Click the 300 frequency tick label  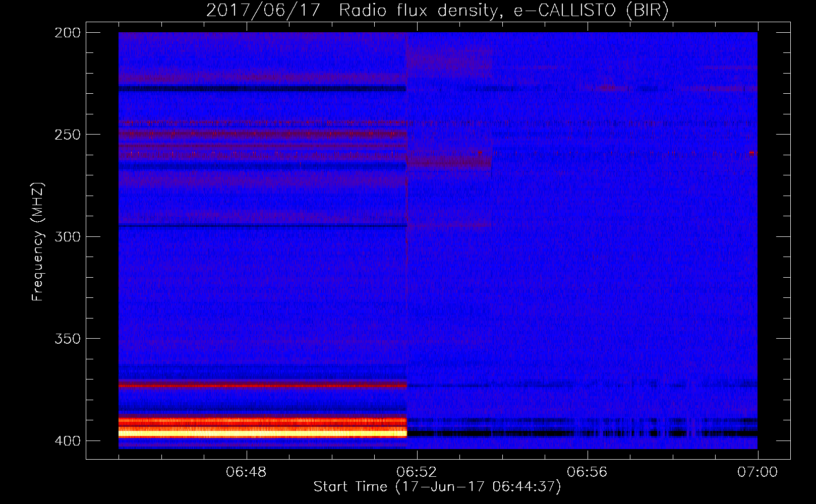(68, 236)
